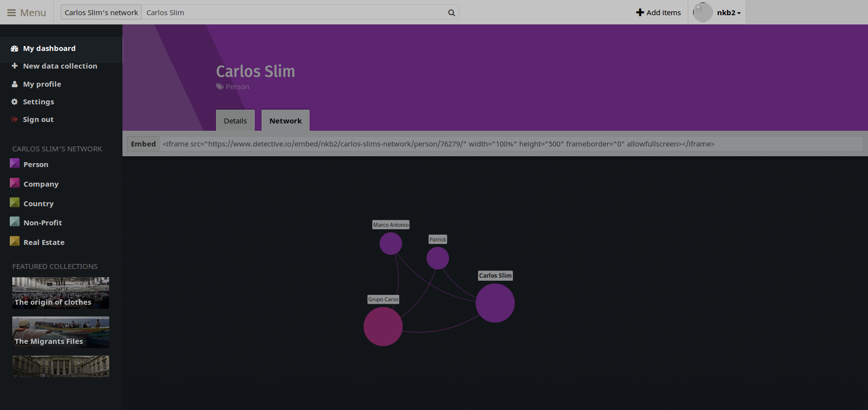
Task: Click the purple Person type icon
Action: (15, 163)
